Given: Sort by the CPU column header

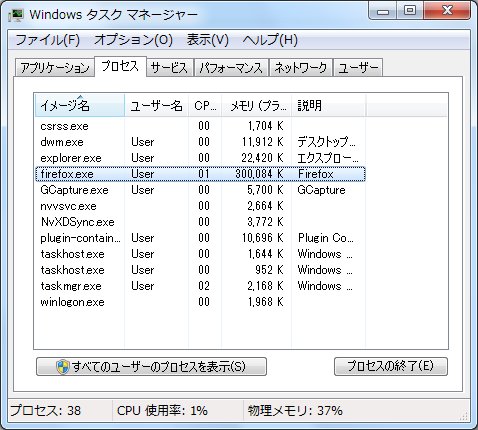Looking at the screenshot, I should click(x=205, y=106).
